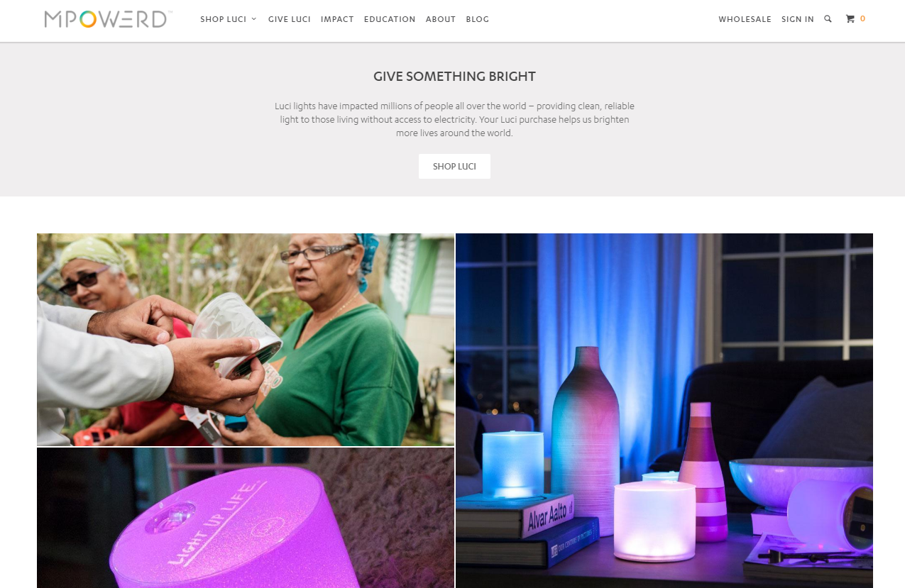The width and height of the screenshot is (905, 588).
Task: Go to the Give Luci page
Action: pyautogui.click(x=290, y=19)
